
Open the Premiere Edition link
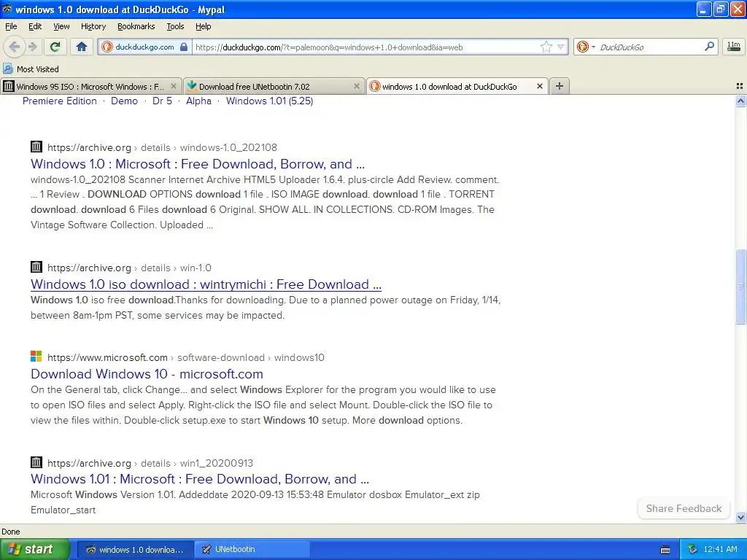(x=60, y=101)
